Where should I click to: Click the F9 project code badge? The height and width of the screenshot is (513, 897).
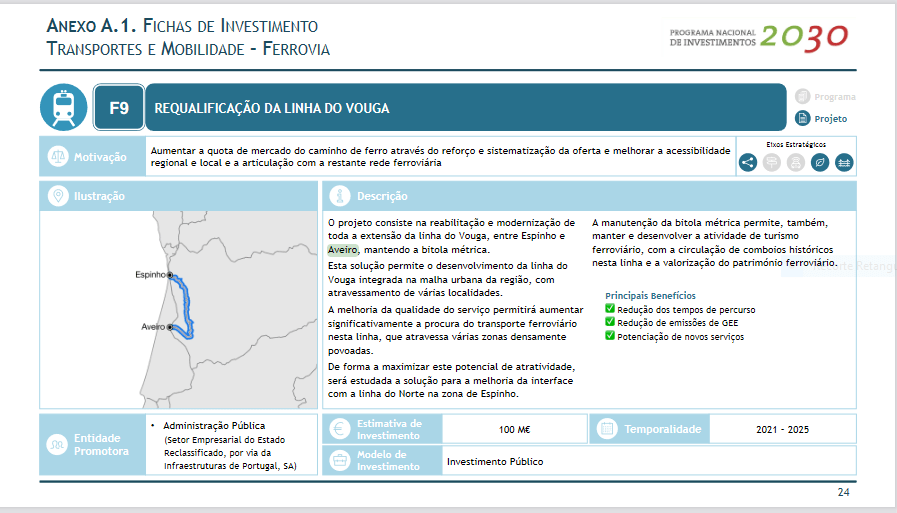click(x=119, y=108)
